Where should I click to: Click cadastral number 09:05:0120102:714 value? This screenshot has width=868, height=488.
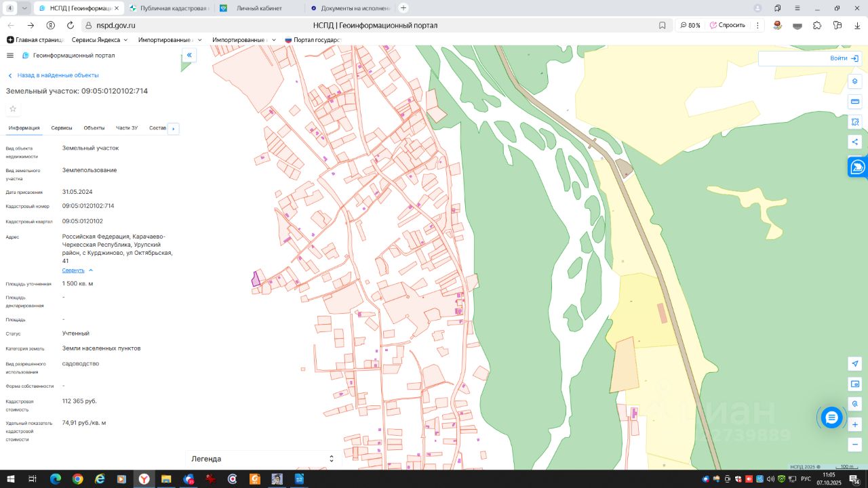[x=88, y=206]
